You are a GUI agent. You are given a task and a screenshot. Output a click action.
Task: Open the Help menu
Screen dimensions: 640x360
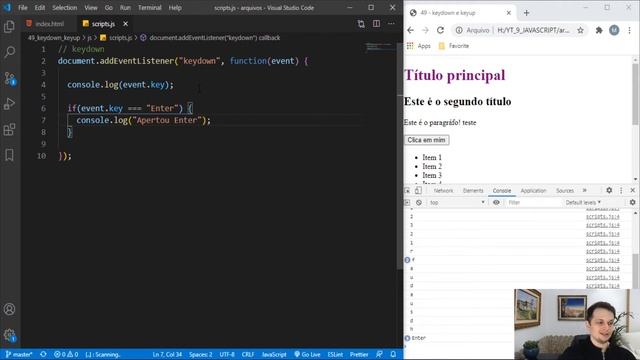175,7
